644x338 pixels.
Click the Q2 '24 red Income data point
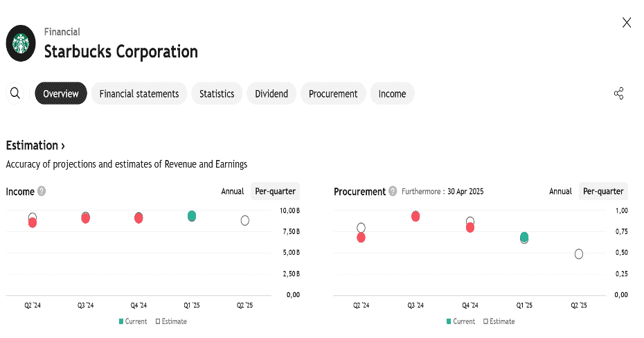pyautogui.click(x=33, y=222)
